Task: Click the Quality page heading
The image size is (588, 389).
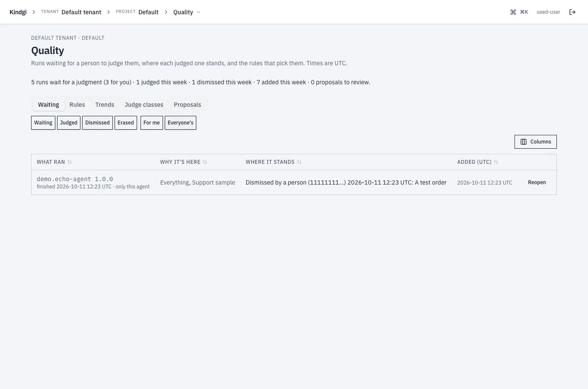Action: coord(48,51)
